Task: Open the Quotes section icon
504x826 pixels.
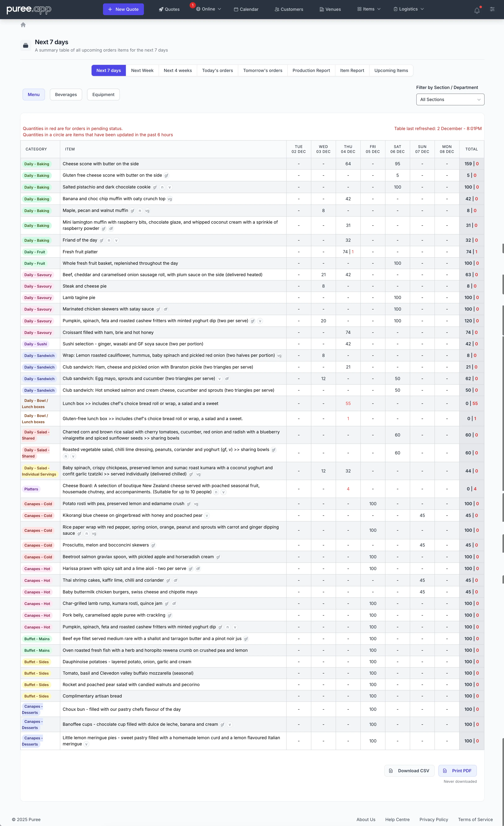Action: 161,9
